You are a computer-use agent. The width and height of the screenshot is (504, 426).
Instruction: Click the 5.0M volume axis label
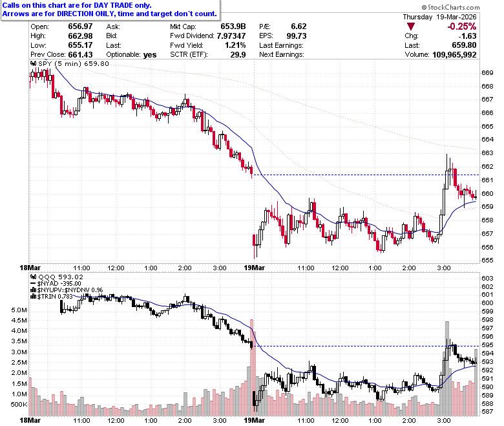click(19, 310)
